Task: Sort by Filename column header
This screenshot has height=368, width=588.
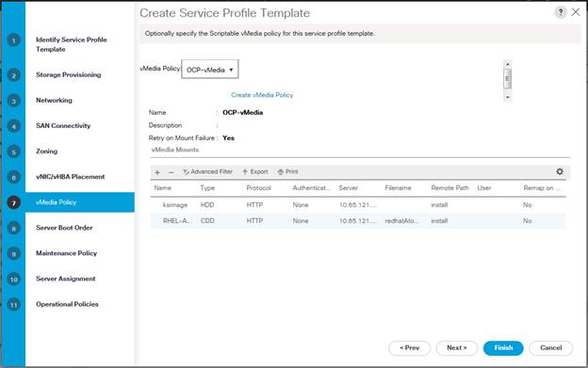Action: click(x=398, y=188)
